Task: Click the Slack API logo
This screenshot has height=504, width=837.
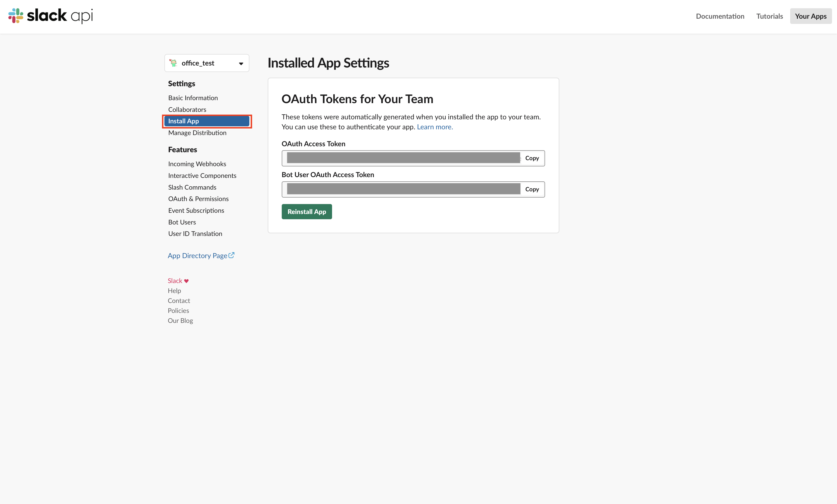Action: (50, 16)
